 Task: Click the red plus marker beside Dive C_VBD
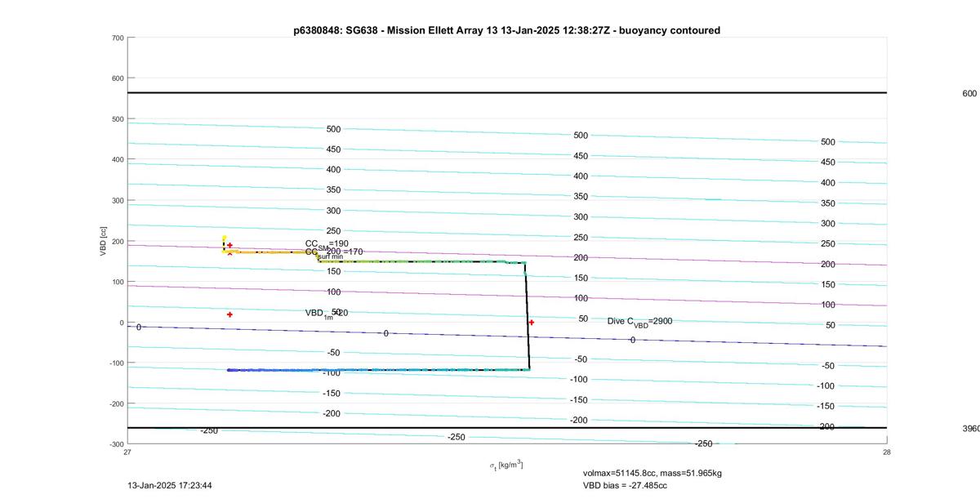[531, 323]
